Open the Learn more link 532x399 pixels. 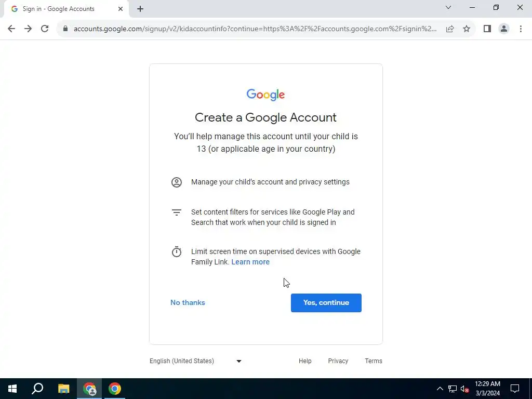(x=250, y=262)
